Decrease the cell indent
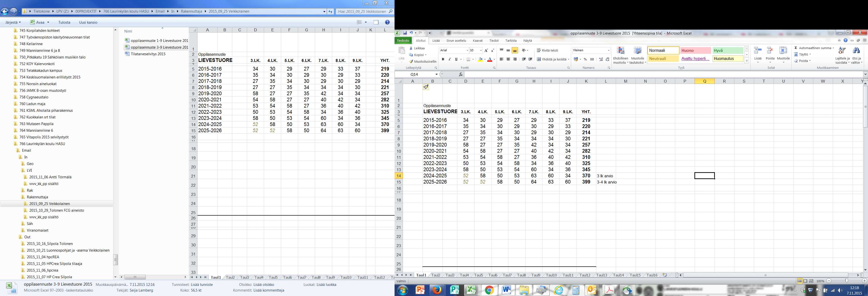The height and width of the screenshot is (296, 868). point(524,59)
